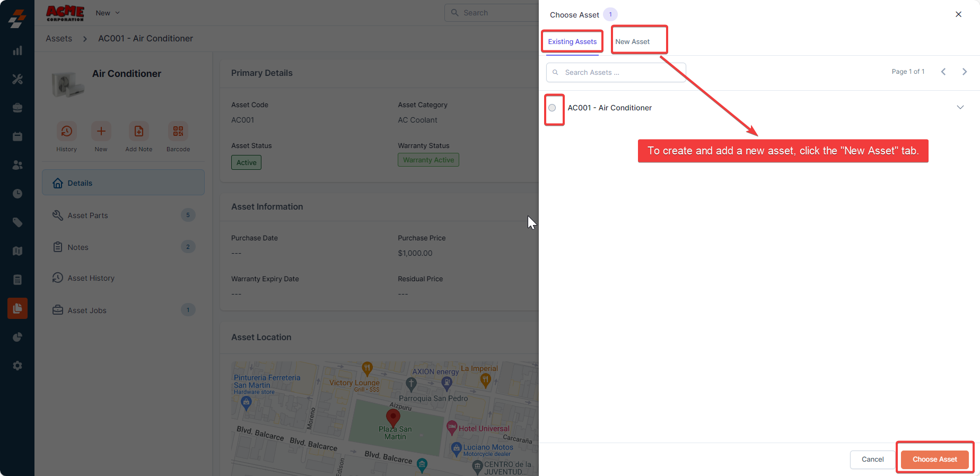Click the app logo in the sidebar
This screenshot has height=476, width=980.
click(x=17, y=19)
